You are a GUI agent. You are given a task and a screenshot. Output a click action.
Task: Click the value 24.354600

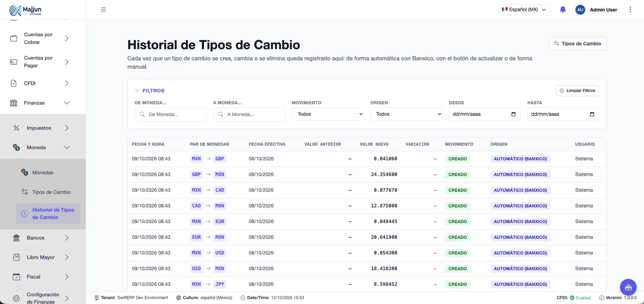(x=384, y=174)
